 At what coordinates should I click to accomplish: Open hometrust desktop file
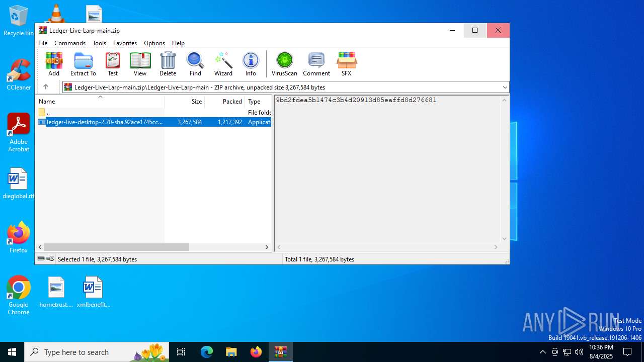point(56,292)
